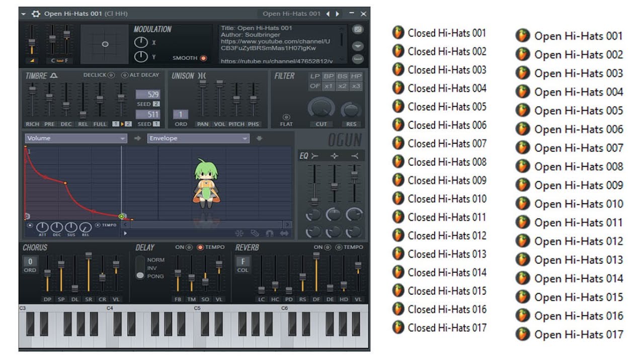Image resolution: width=644 pixels, height=362 pixels.
Task: Click the TIMBRE triangle waveform icon
Action: [53, 76]
